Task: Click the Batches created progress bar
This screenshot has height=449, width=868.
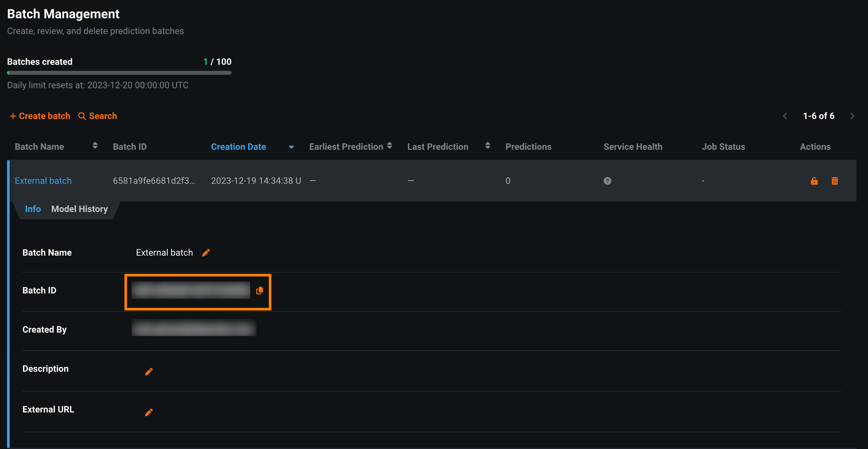Action: [x=119, y=73]
